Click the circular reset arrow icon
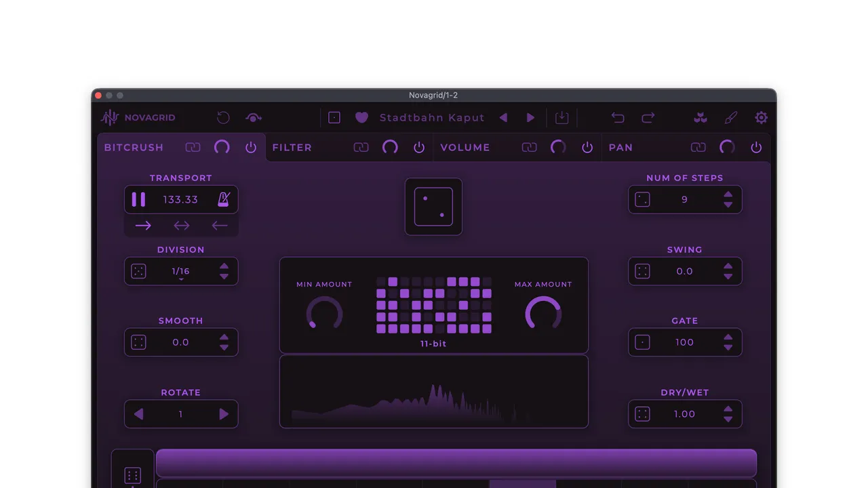 click(x=223, y=117)
